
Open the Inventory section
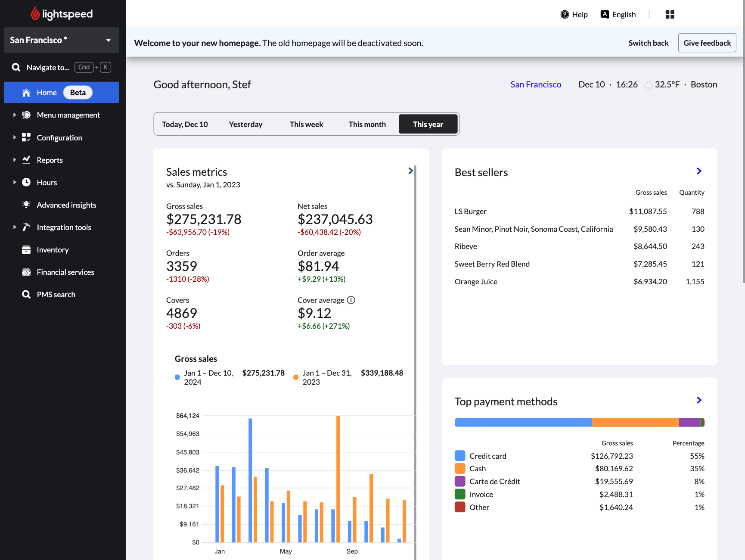click(x=53, y=249)
